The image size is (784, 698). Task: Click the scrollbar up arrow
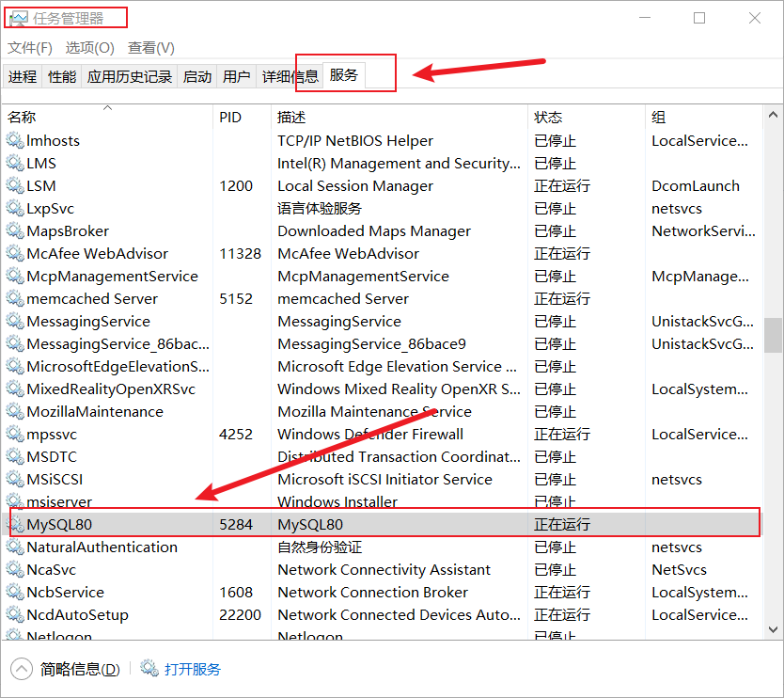(x=773, y=115)
